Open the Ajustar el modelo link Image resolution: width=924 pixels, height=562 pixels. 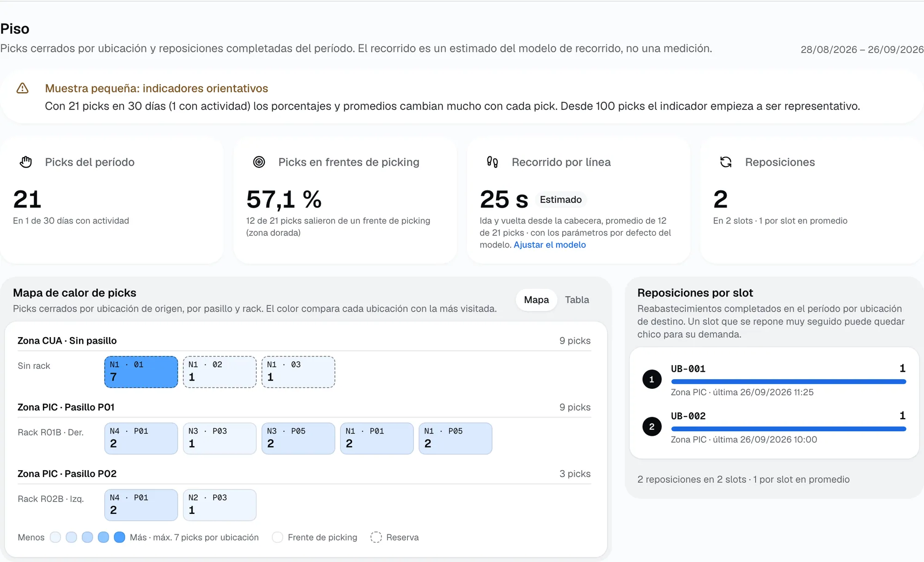click(550, 245)
